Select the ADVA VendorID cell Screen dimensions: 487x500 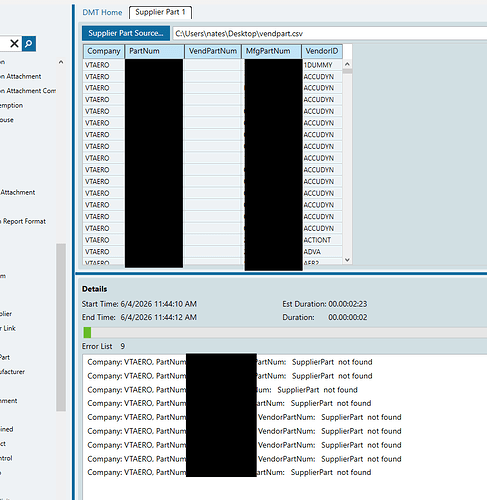pos(322,252)
